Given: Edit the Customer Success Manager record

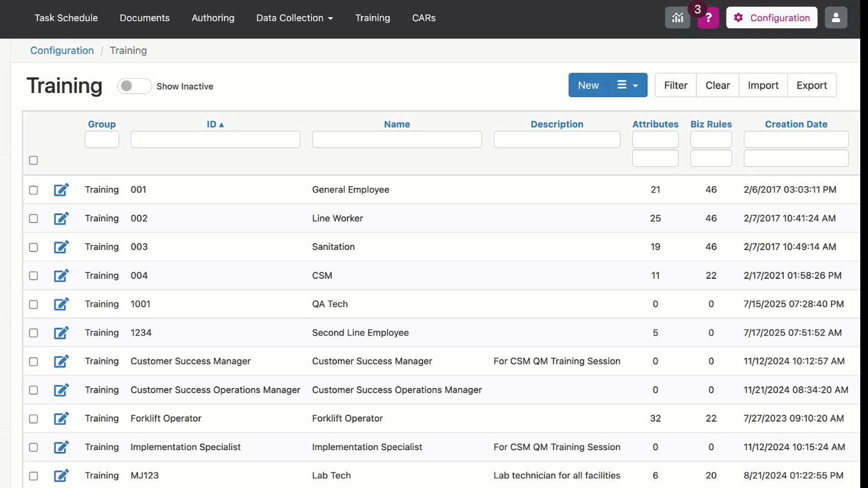Looking at the screenshot, I should 61,361.
